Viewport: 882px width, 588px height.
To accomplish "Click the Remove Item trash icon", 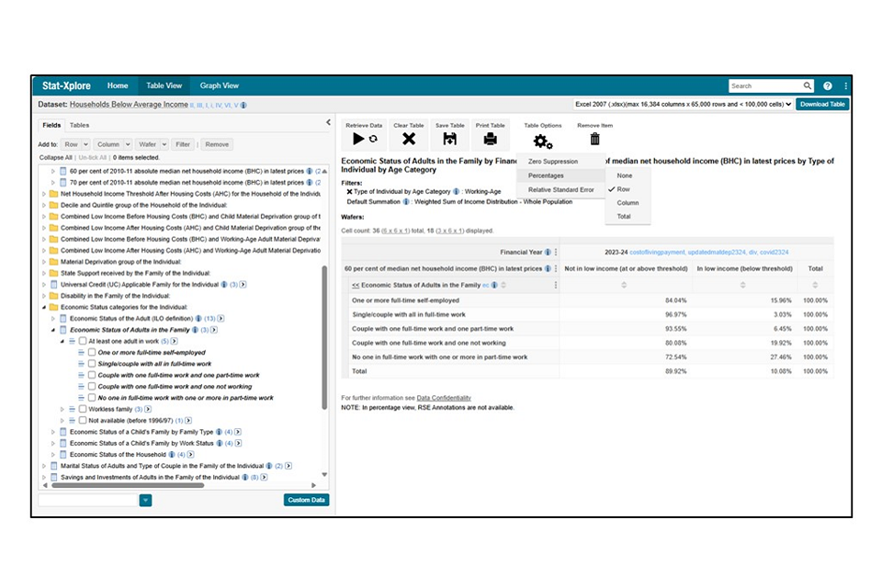I will 594,139.
